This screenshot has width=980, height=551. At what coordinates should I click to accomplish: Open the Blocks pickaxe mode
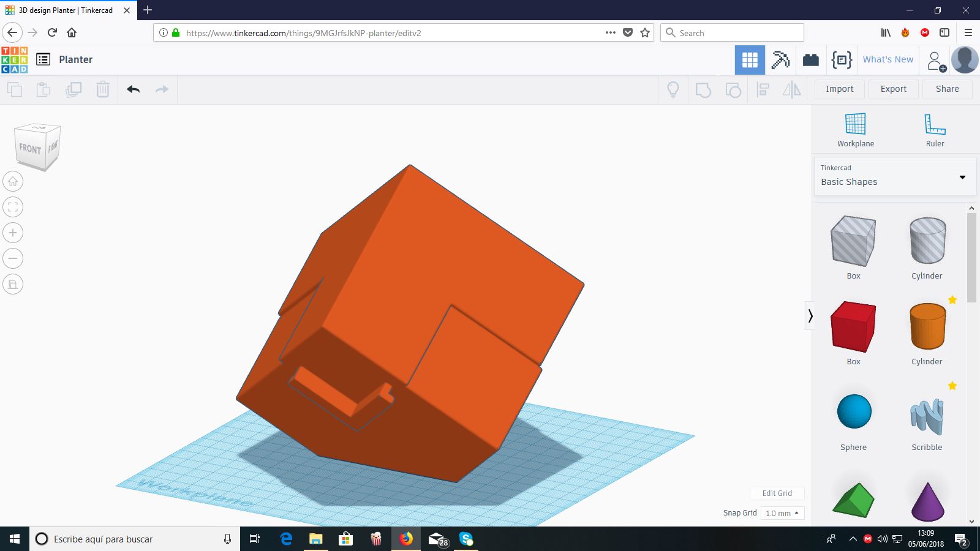point(780,59)
